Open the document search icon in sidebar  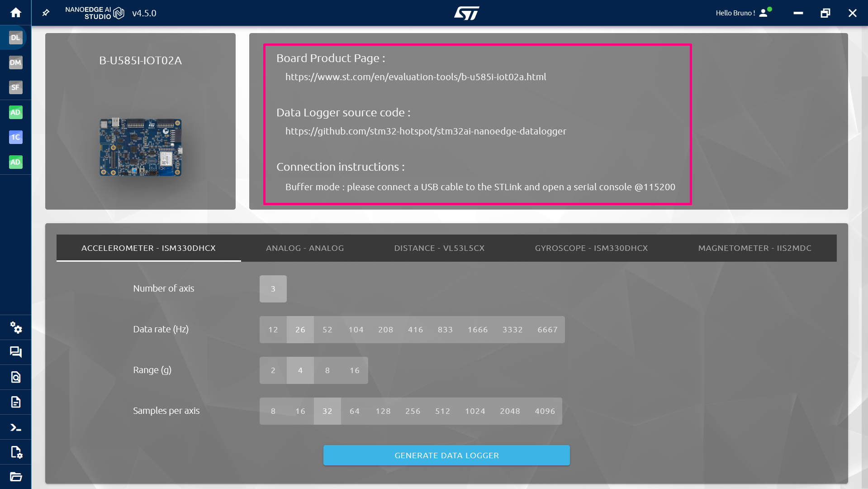click(x=16, y=377)
